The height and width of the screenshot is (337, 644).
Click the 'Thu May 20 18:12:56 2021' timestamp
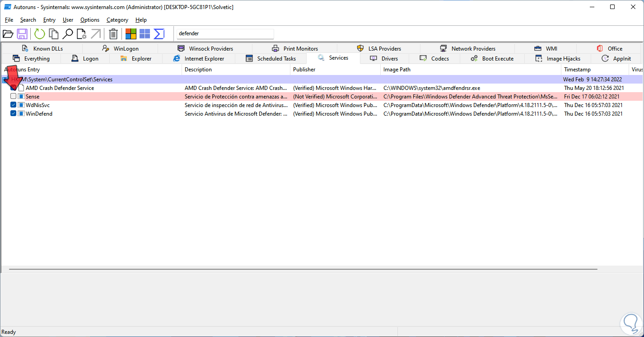click(594, 88)
